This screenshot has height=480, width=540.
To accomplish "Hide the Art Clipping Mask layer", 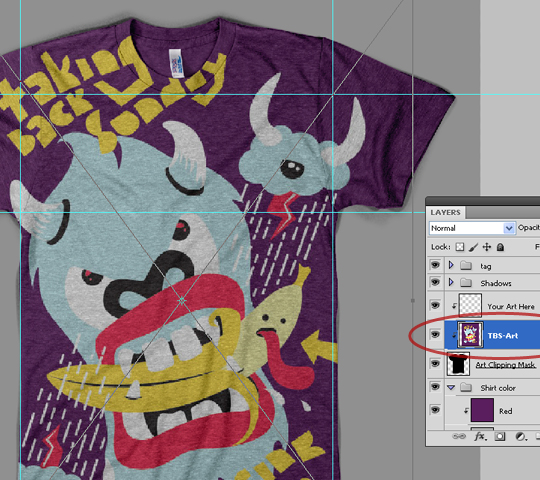I will (x=435, y=364).
